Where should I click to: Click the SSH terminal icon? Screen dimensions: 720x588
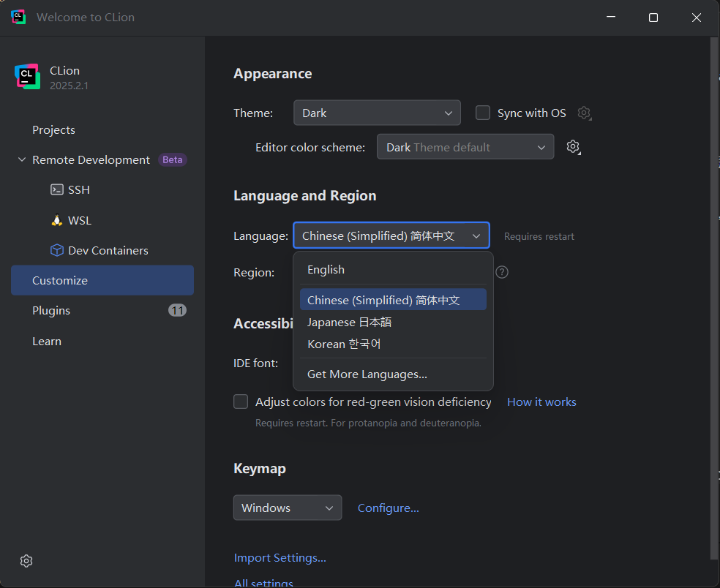click(57, 189)
